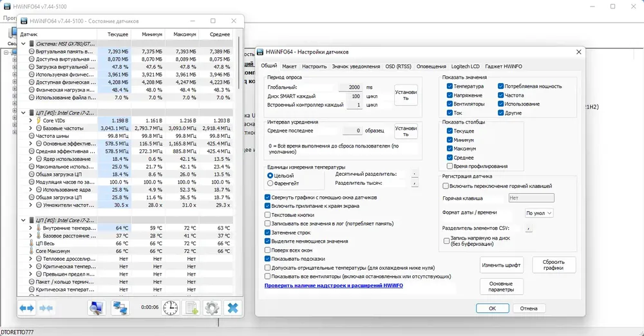Open the OSD (RTSS) tab
The width and height of the screenshot is (644, 336).
point(398,66)
